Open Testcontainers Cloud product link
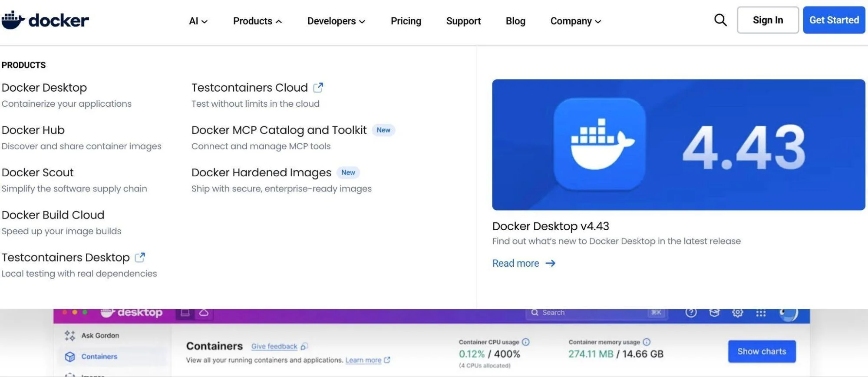 (x=250, y=87)
